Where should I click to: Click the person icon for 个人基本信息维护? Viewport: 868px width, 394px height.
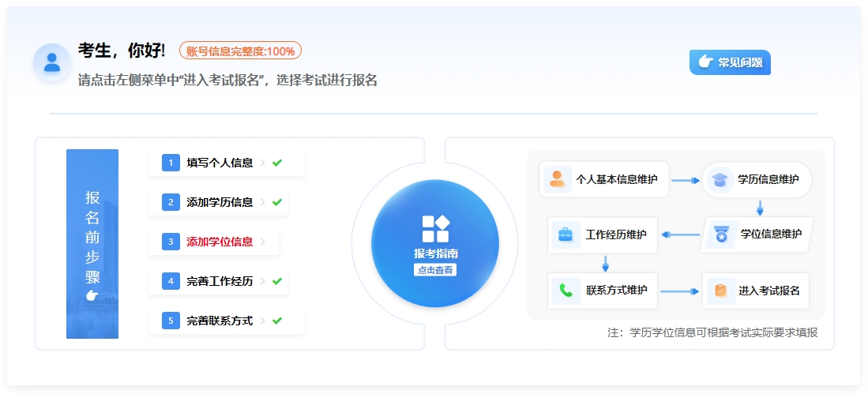click(558, 179)
